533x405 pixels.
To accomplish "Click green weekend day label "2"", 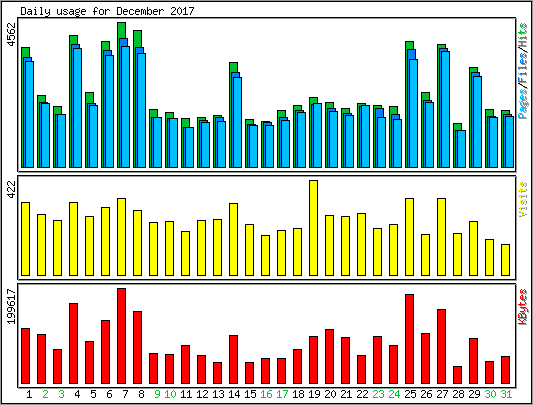I will pyautogui.click(x=45, y=394).
